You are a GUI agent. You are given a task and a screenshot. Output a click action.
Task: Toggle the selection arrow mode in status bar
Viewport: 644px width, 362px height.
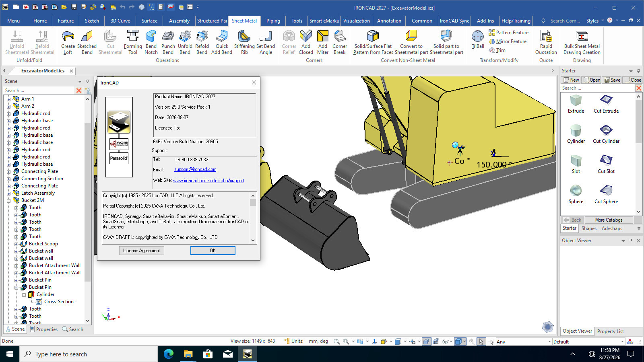coord(481,341)
